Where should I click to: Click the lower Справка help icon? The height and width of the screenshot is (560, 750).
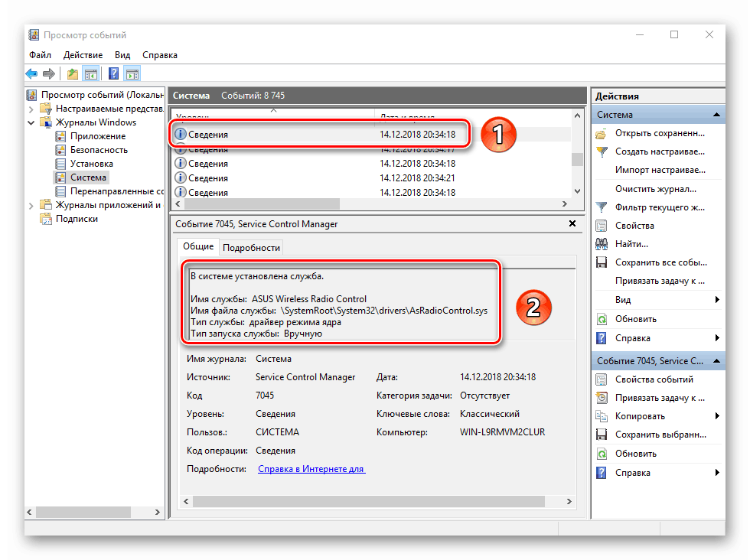pos(602,473)
